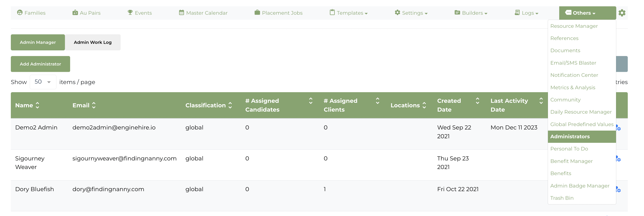Image resolution: width=644 pixels, height=216 pixels.
Task: Click the Builders icon
Action: click(x=457, y=12)
